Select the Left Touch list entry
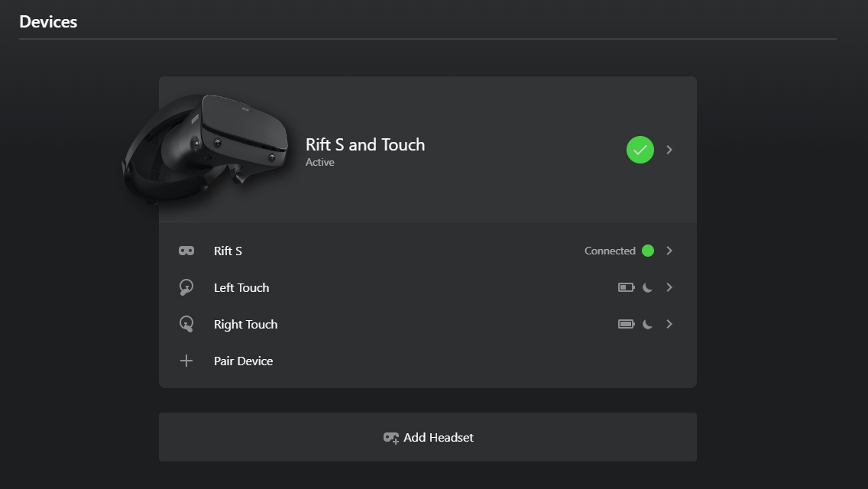 point(427,287)
